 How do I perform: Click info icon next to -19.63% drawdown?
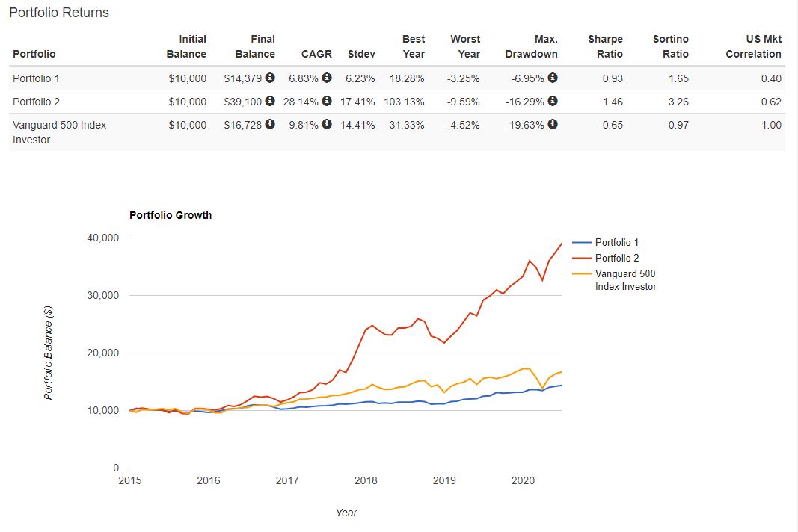tap(553, 125)
